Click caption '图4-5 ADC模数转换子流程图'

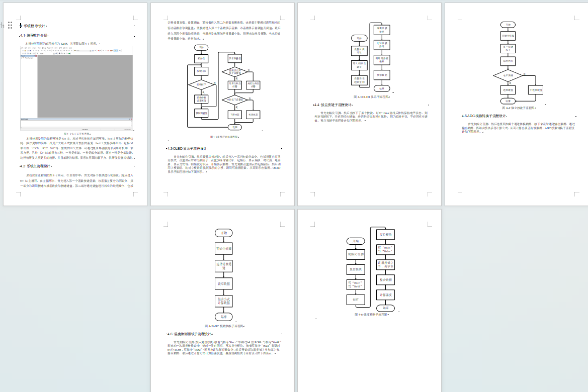224,326
